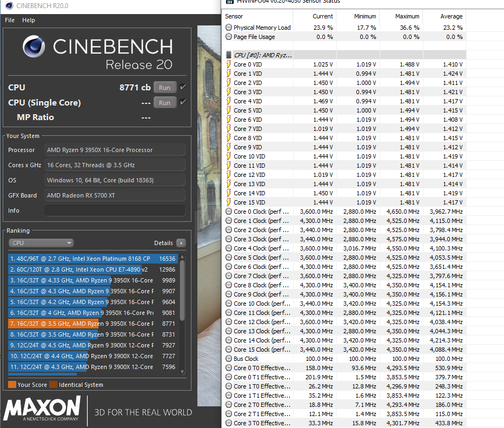Toggle the CPU test checkbox

183,87
